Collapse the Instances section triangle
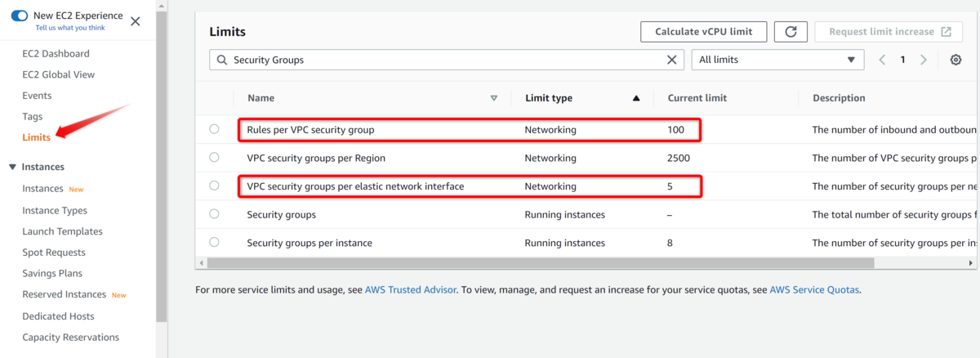The width and height of the screenshot is (980, 358). pyautogui.click(x=12, y=167)
